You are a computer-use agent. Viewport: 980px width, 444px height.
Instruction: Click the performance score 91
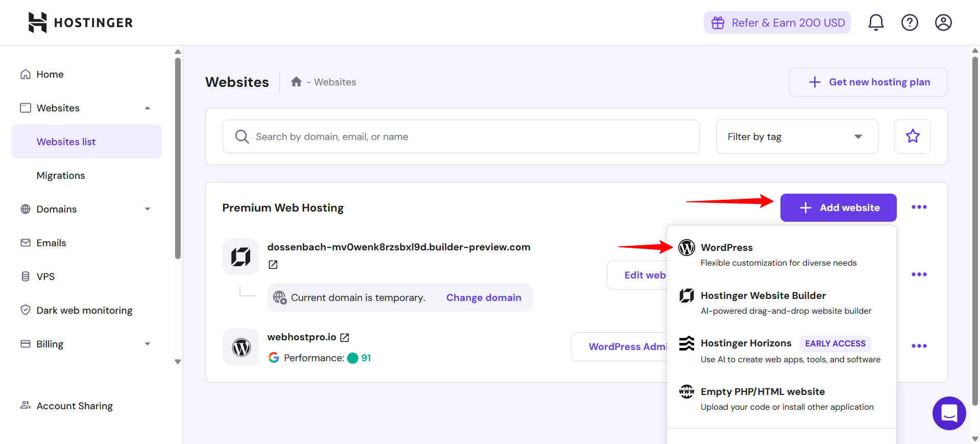tap(366, 358)
